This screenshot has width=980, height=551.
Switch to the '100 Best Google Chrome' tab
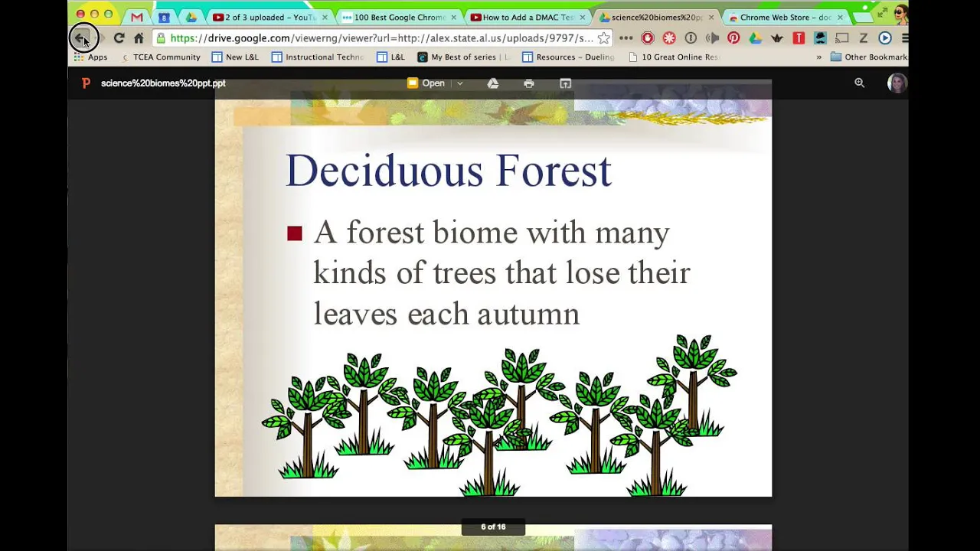(x=399, y=17)
